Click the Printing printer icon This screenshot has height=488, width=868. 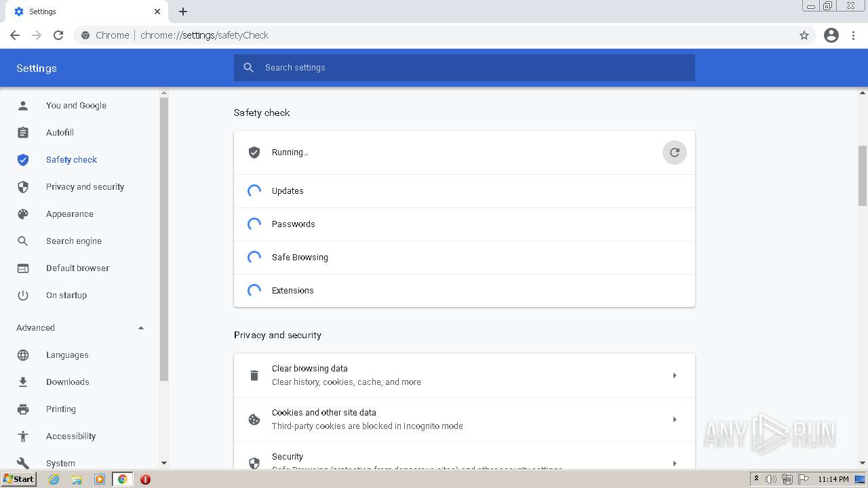(23, 409)
